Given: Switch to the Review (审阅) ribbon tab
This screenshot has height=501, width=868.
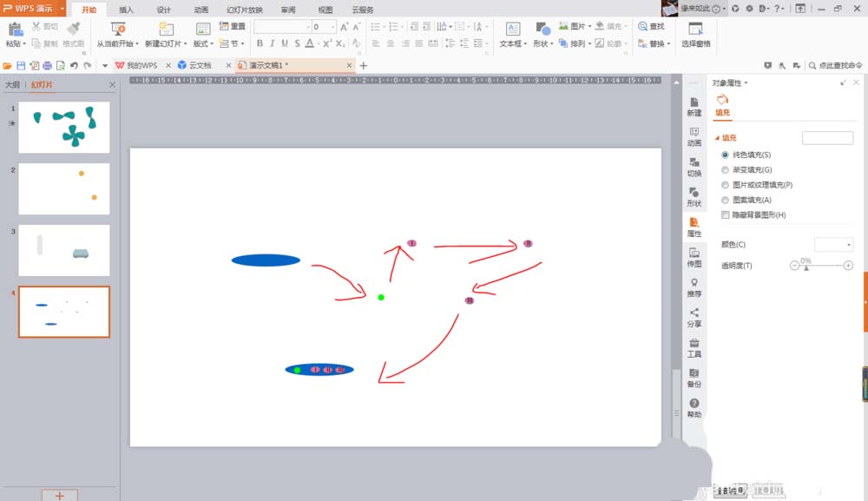Looking at the screenshot, I should [x=288, y=10].
